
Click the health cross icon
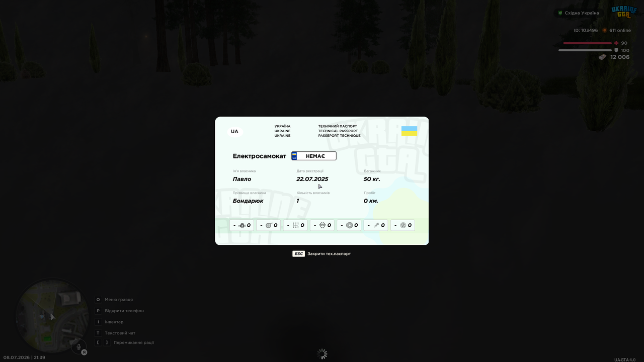(616, 43)
